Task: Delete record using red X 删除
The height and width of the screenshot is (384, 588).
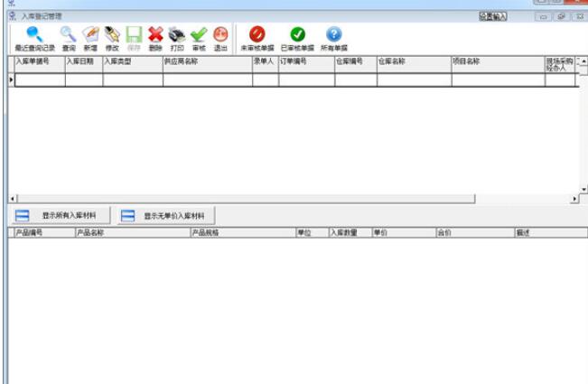Action: (x=155, y=39)
